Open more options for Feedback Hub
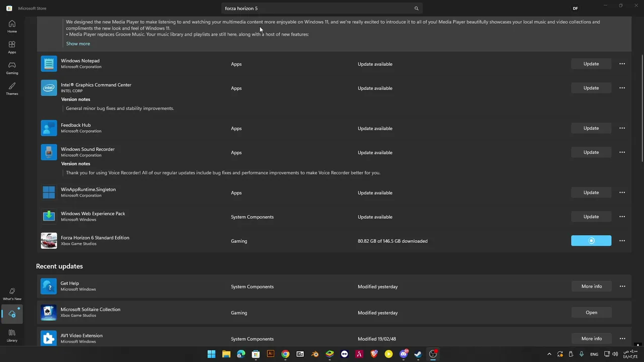Image resolution: width=644 pixels, height=362 pixels. click(622, 128)
